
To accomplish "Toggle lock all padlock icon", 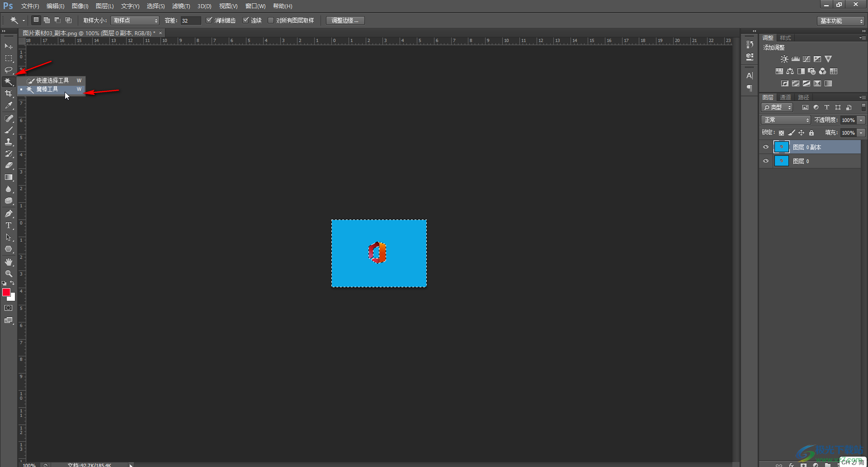I will 811,133.
